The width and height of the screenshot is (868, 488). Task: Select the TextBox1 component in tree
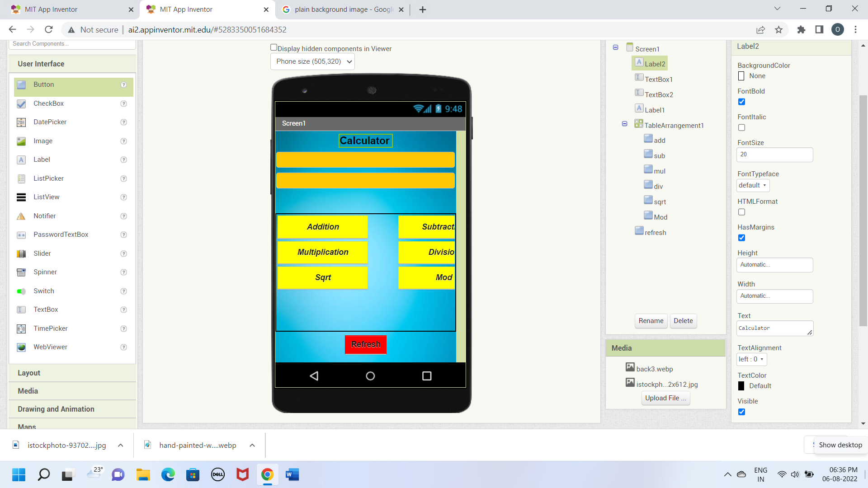658,79
